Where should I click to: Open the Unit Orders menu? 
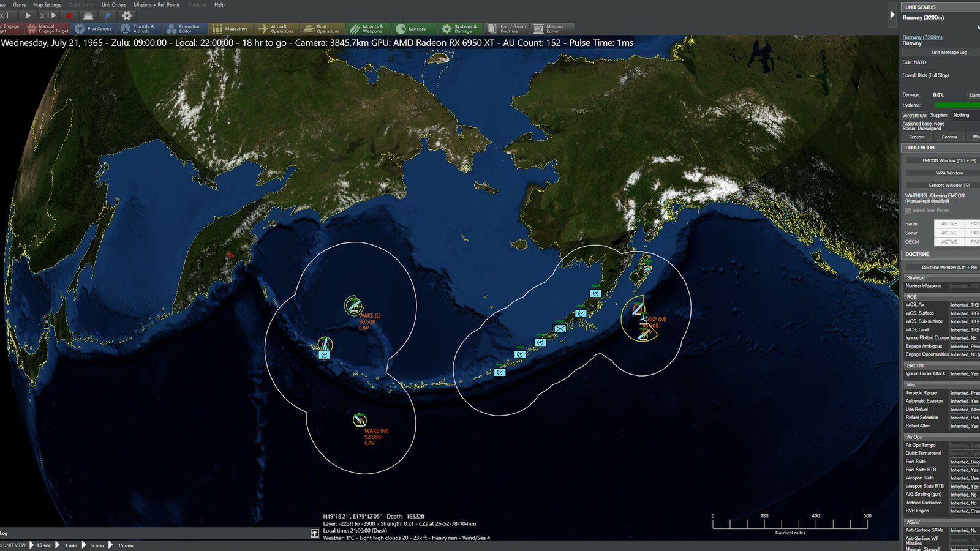pos(113,5)
